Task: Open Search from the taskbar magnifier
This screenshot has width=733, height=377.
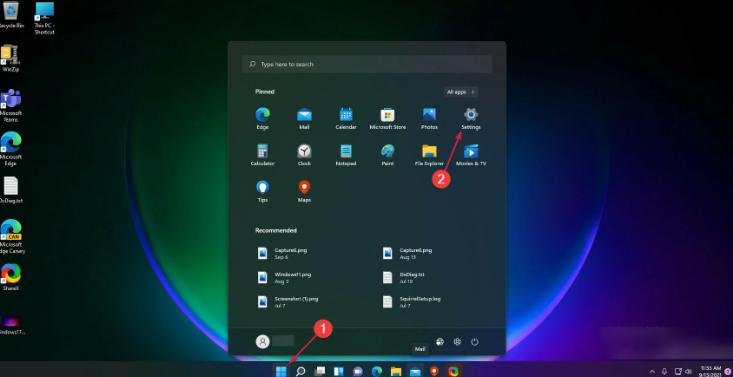Action: click(300, 371)
